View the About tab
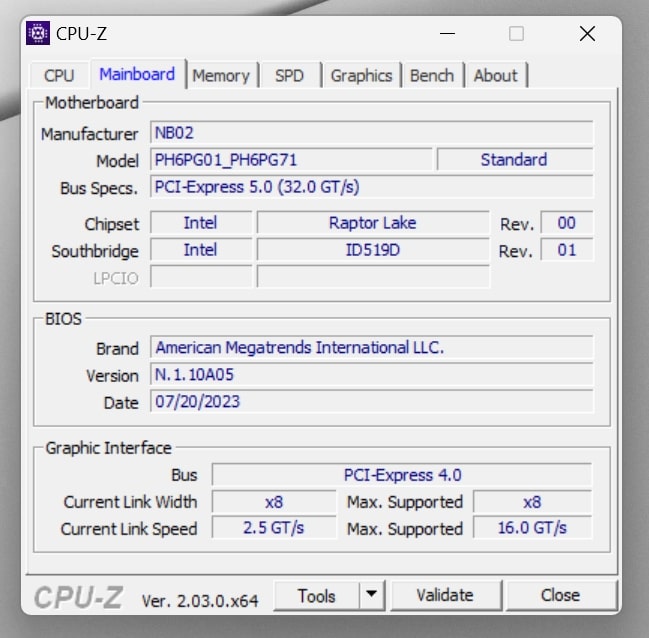This screenshot has width=649, height=638. click(496, 75)
